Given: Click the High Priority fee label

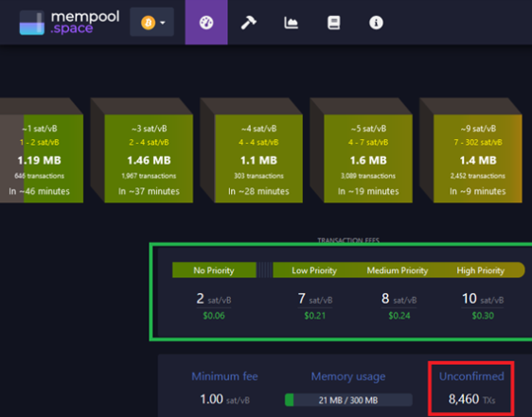Looking at the screenshot, I should 481,270.
